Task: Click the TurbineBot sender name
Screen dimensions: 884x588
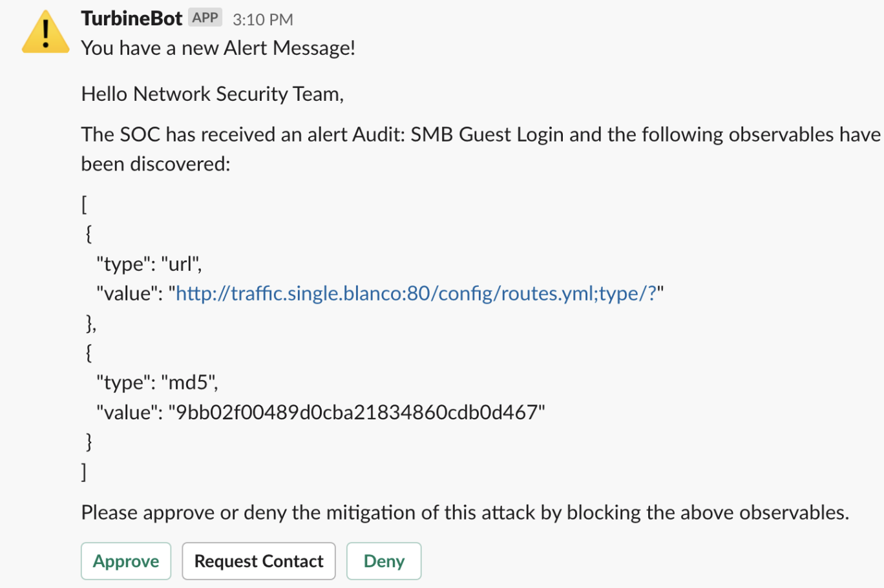Action: (x=131, y=19)
